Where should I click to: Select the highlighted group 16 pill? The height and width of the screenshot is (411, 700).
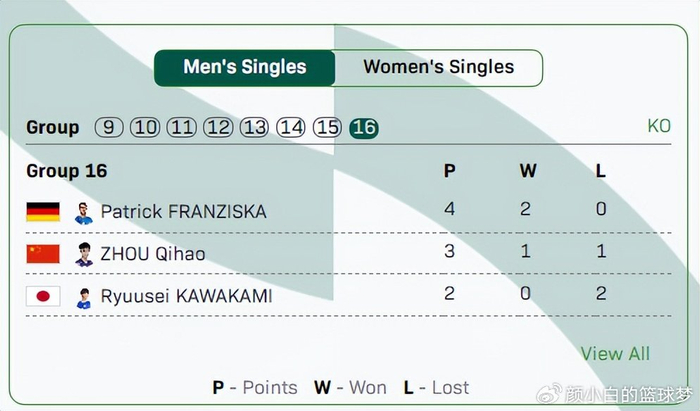[364, 128]
